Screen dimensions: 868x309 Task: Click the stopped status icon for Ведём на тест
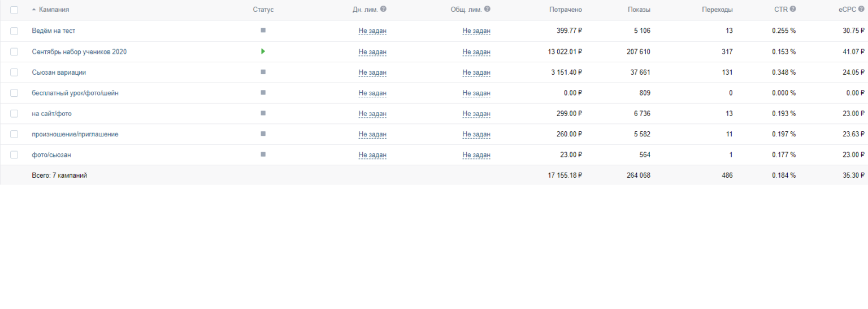263,31
